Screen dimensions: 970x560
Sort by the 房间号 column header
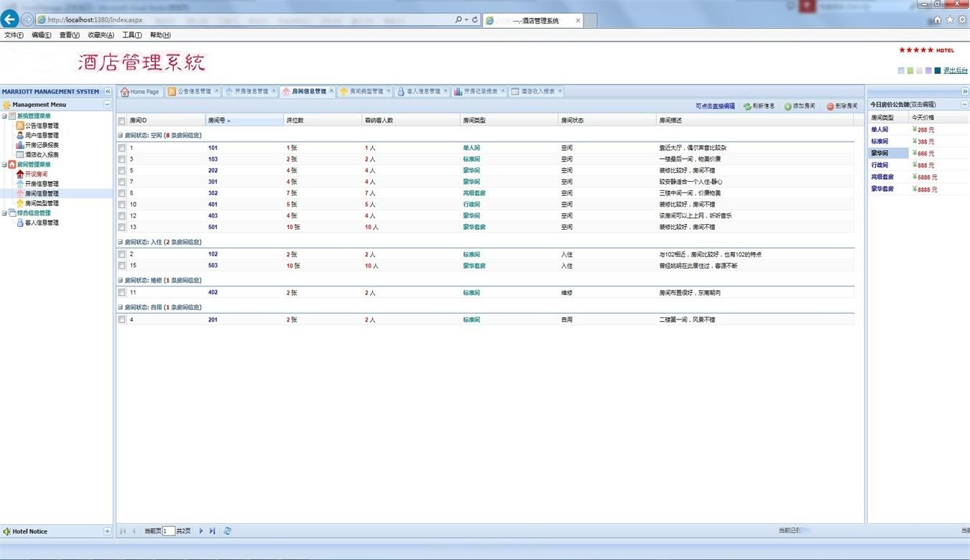(x=217, y=121)
